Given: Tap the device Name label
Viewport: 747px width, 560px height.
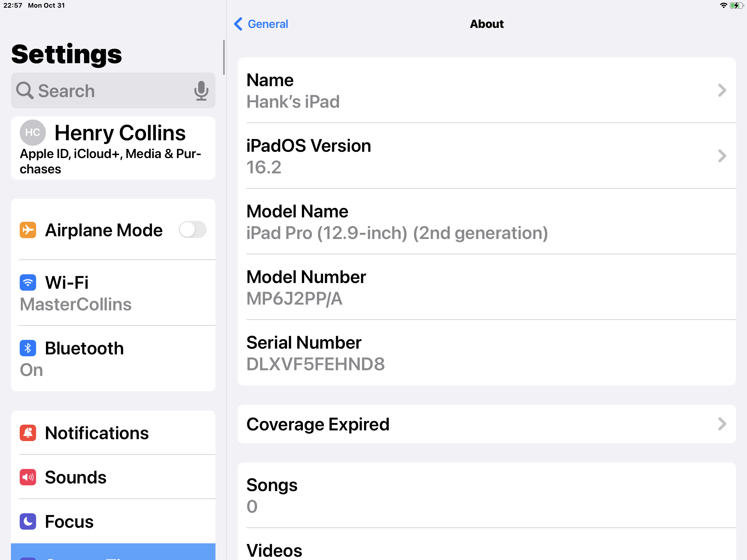Looking at the screenshot, I should [x=270, y=80].
